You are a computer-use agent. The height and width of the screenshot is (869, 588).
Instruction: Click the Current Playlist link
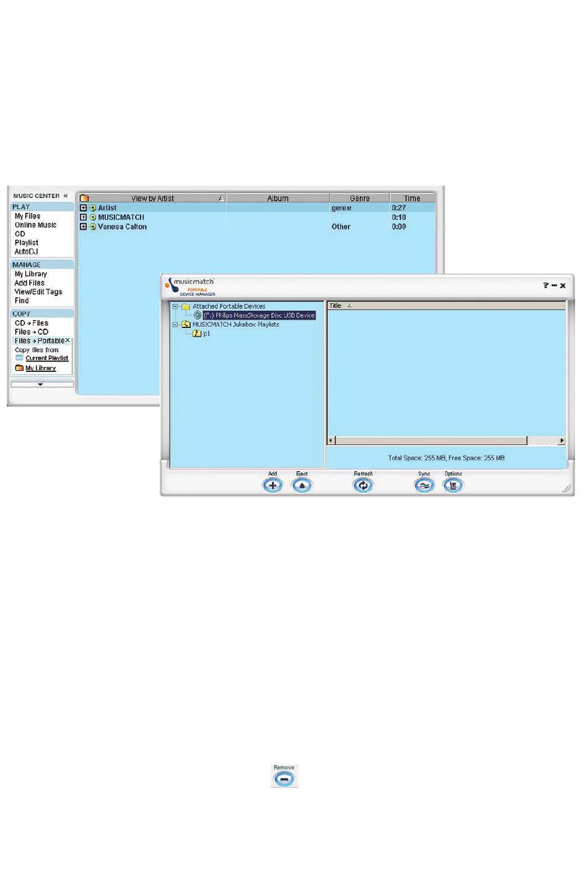[x=47, y=358]
